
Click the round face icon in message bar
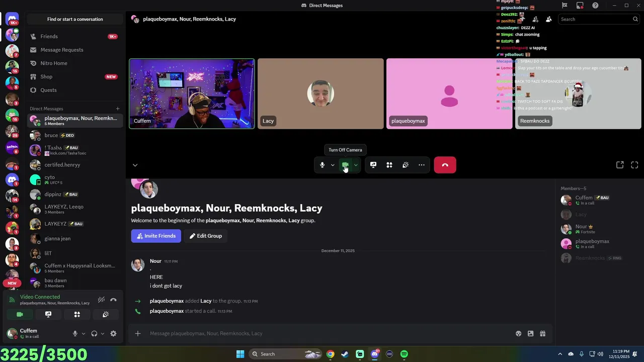[518, 333]
